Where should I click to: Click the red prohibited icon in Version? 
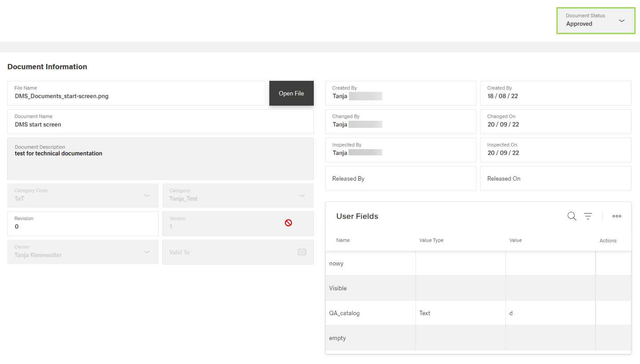288,223
